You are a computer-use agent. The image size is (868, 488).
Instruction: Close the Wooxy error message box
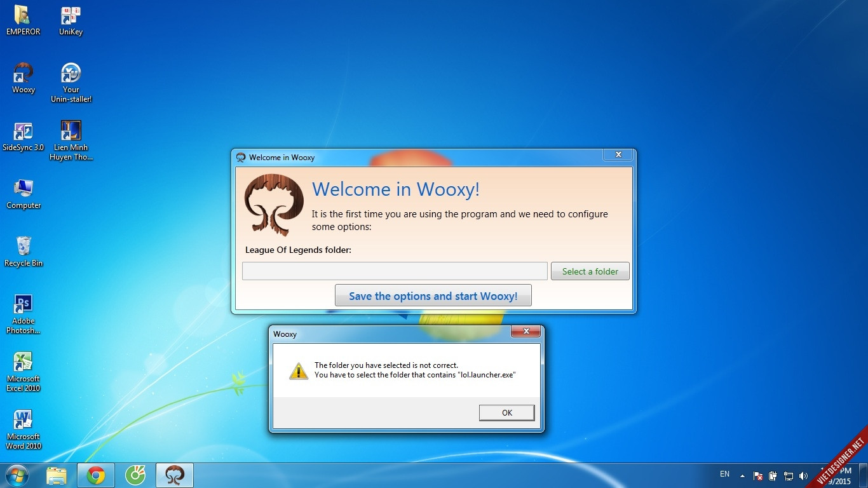(526, 332)
